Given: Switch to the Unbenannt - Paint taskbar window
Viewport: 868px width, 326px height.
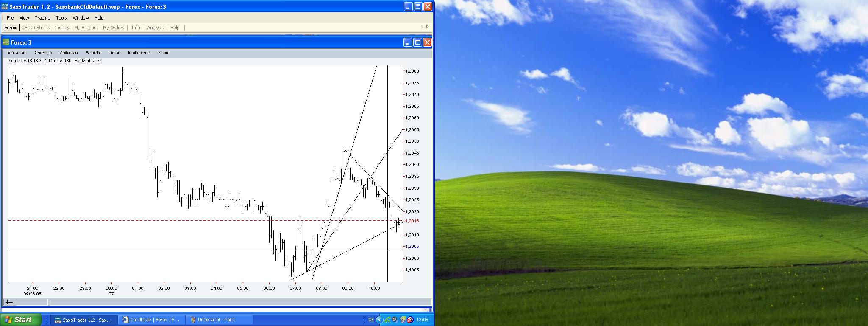Looking at the screenshot, I should [x=219, y=320].
